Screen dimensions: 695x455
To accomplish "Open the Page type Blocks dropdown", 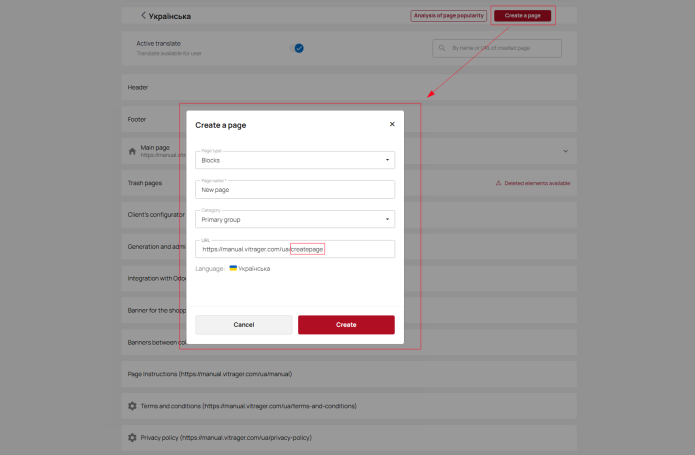I will click(x=295, y=160).
